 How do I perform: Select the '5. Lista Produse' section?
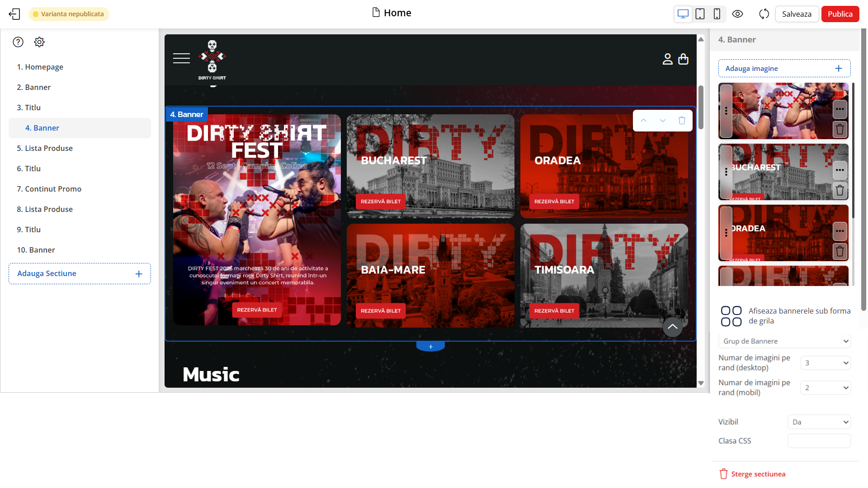45,148
